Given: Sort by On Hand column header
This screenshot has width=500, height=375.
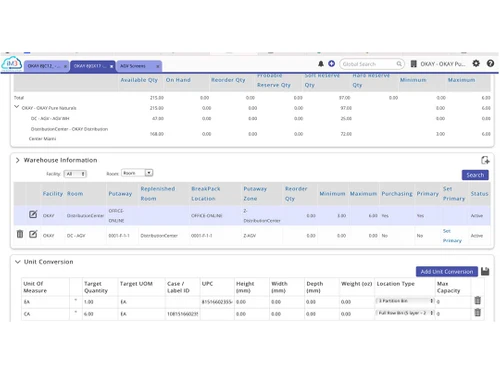Looking at the screenshot, I should click(x=178, y=80).
